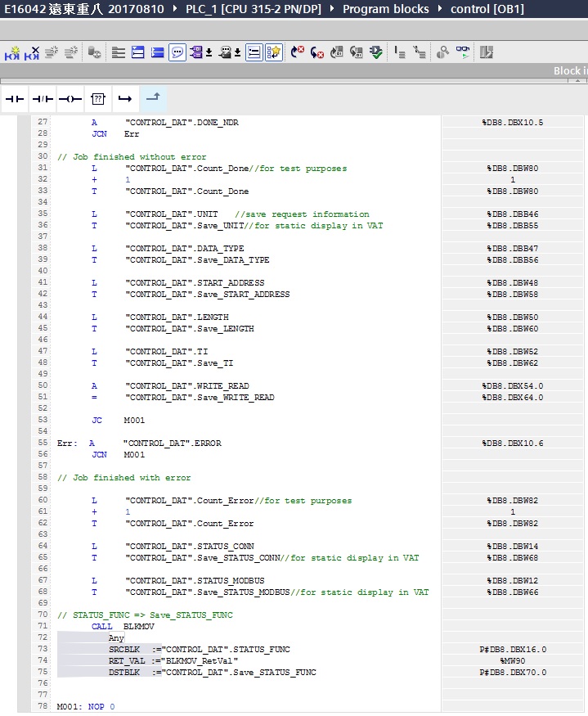Viewport: 588px width, 716px height.
Task: Click the control [OB1] breadcrumb item
Action: coord(487,10)
